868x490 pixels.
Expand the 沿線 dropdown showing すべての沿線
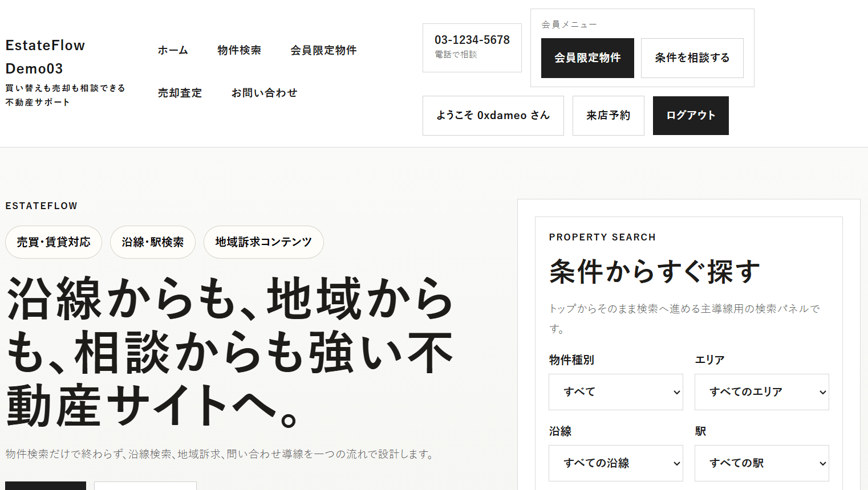tap(615, 463)
